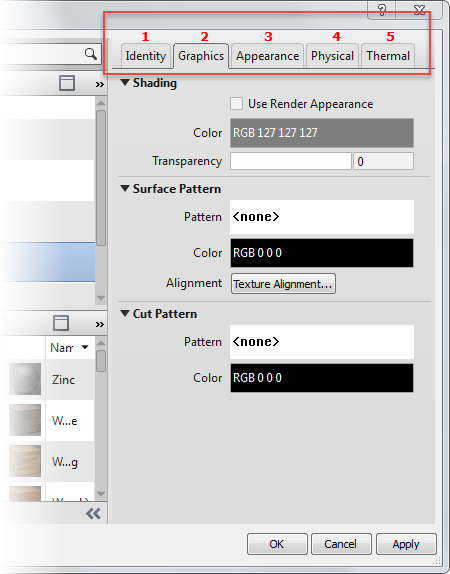Click the OK button

(x=277, y=544)
